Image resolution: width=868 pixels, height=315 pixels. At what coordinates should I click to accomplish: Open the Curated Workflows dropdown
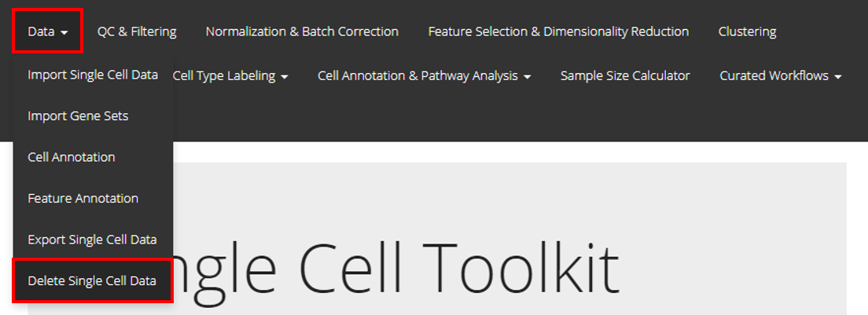tap(780, 75)
